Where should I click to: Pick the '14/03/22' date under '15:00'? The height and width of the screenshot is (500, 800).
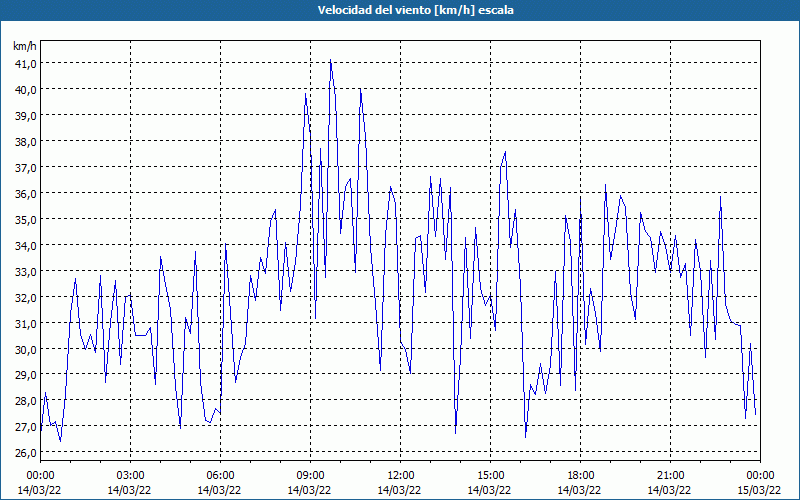(489, 490)
